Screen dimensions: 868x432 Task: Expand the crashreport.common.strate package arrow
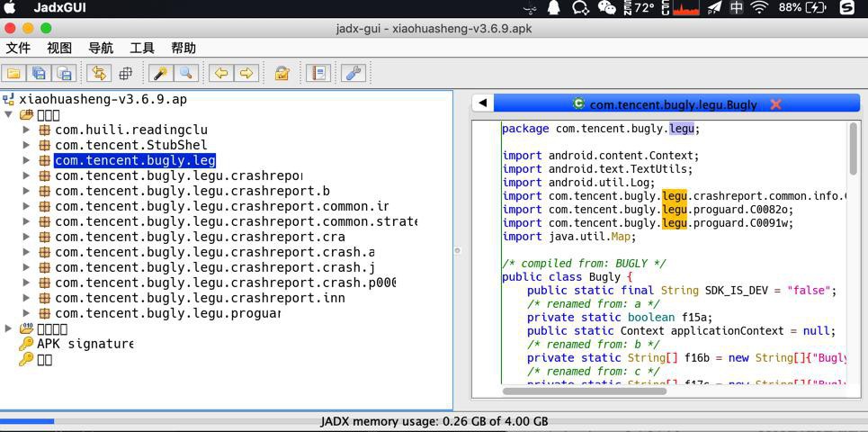(25, 221)
